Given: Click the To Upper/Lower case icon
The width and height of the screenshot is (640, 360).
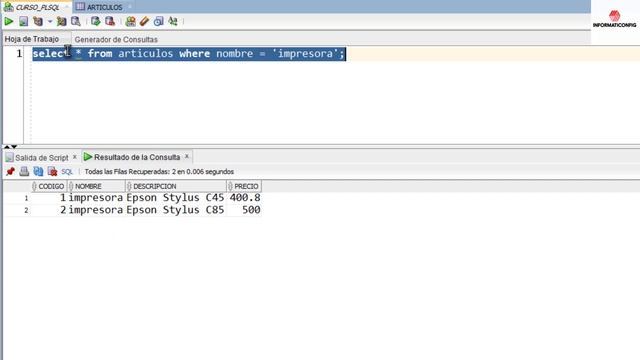Looking at the screenshot, I should click(x=173, y=21).
